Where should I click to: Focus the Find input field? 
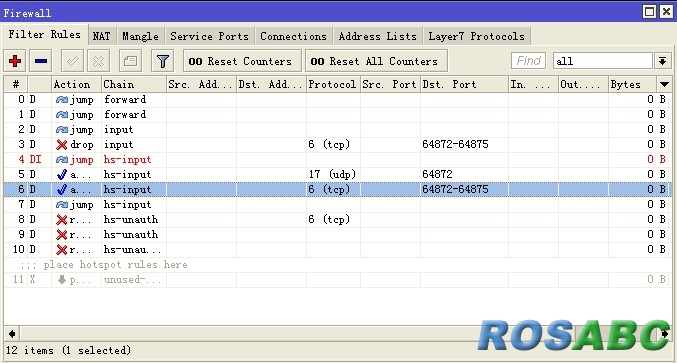[x=528, y=61]
